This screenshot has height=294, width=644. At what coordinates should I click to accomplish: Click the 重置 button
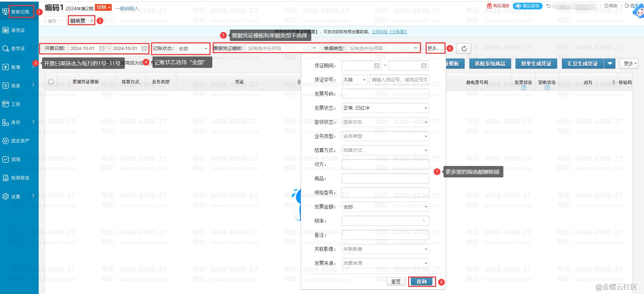396,282
